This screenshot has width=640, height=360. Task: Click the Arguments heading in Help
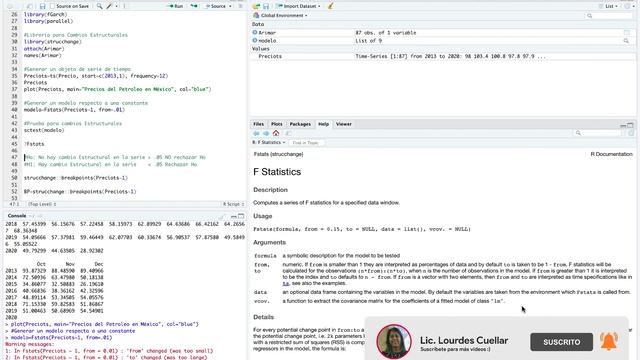pos(269,242)
